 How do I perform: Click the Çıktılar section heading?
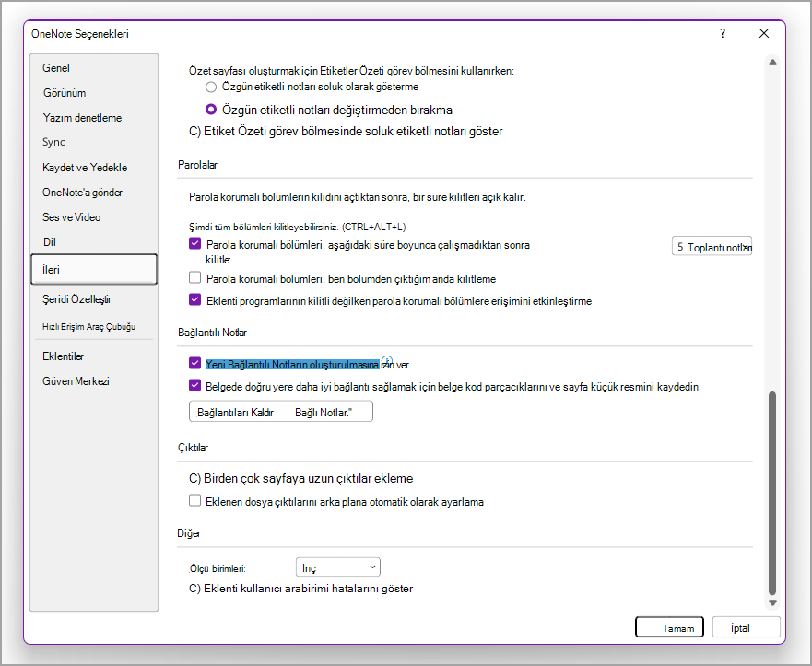click(x=193, y=448)
